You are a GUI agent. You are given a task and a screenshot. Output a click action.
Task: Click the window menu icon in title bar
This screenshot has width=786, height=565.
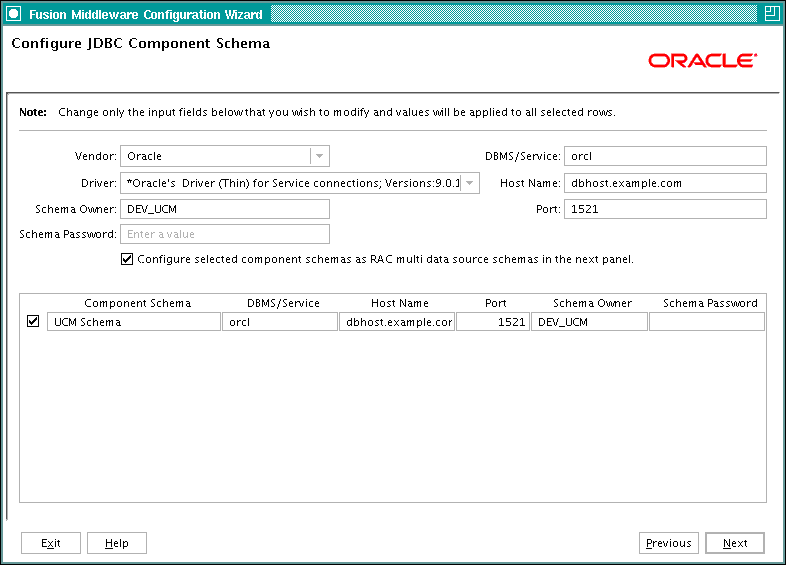point(14,14)
